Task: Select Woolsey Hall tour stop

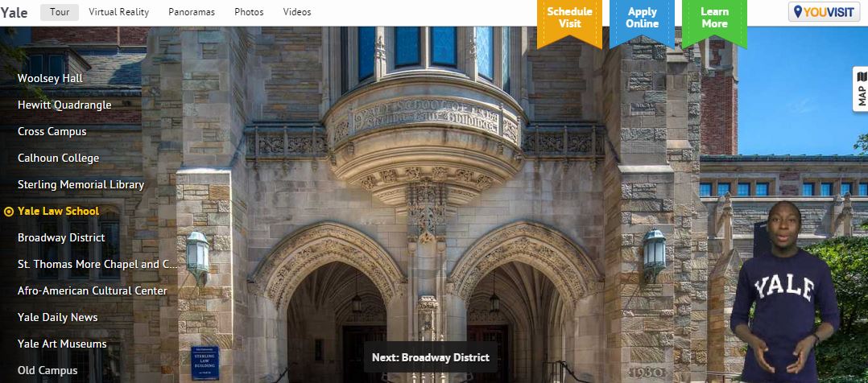Action: (50, 79)
